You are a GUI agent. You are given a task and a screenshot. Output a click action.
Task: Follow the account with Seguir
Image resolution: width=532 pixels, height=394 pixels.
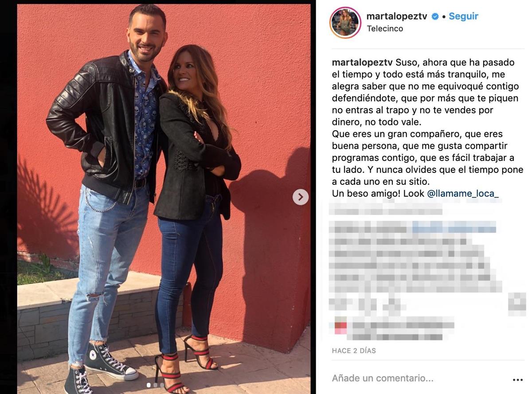coord(463,16)
